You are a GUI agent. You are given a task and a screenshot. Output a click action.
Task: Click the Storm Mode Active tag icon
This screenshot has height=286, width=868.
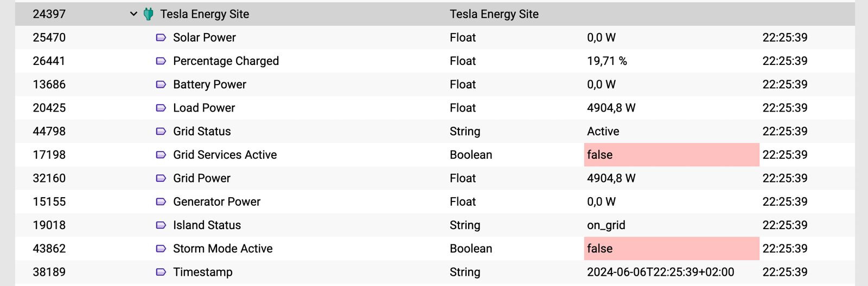(x=161, y=249)
